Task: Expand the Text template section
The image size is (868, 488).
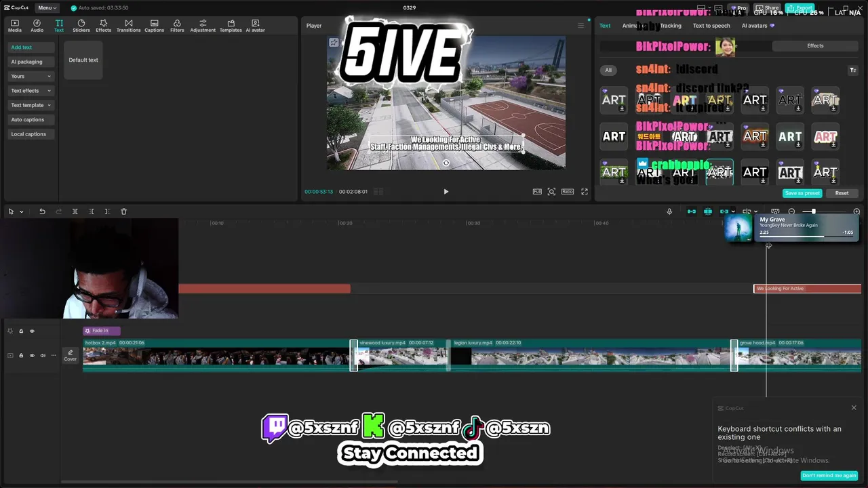Action: tap(31, 105)
